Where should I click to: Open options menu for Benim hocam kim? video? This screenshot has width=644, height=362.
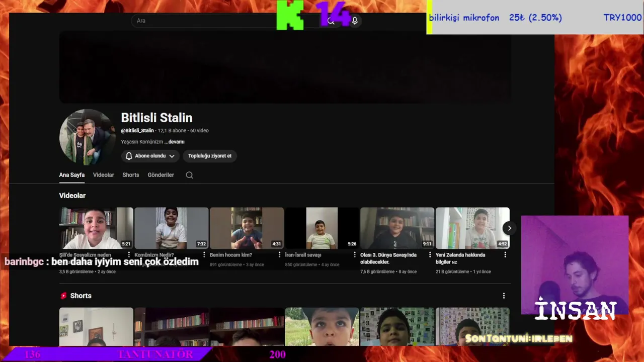[279, 255]
